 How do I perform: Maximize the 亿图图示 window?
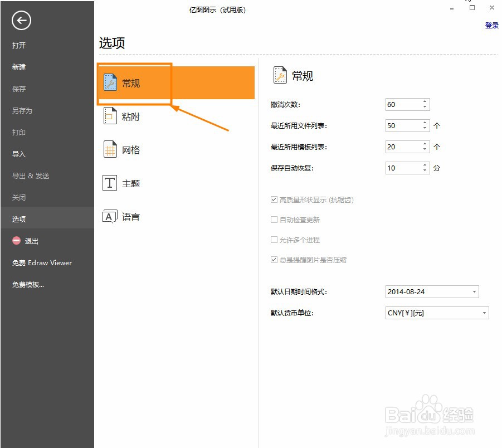tap(472, 8)
